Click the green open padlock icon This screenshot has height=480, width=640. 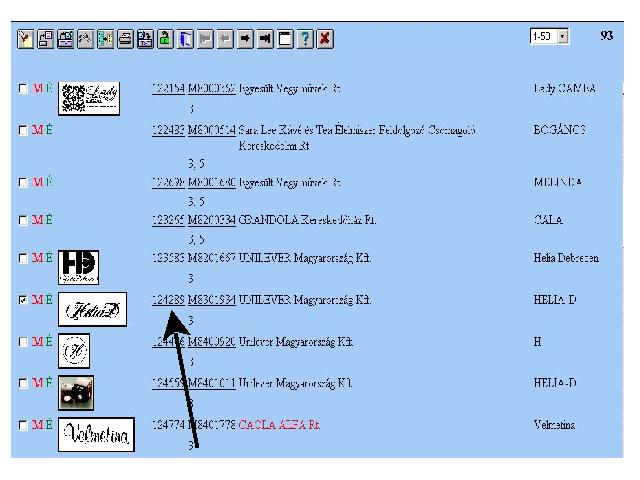pyautogui.click(x=165, y=39)
